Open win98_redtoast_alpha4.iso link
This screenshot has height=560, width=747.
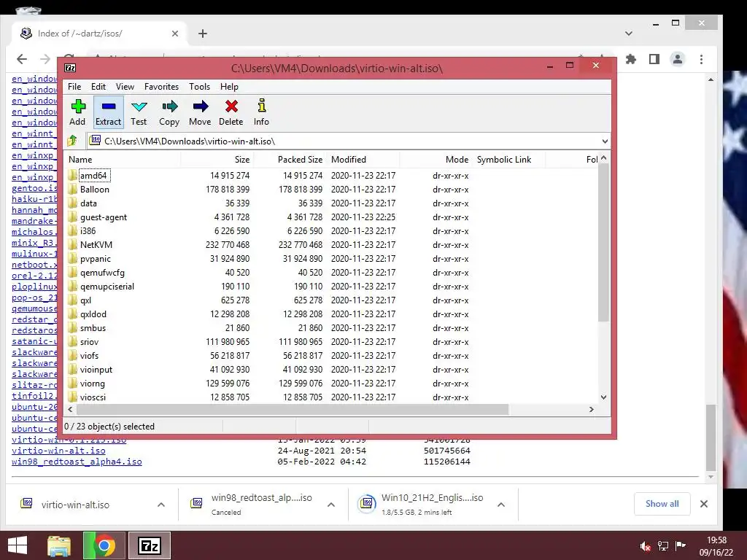pos(77,462)
